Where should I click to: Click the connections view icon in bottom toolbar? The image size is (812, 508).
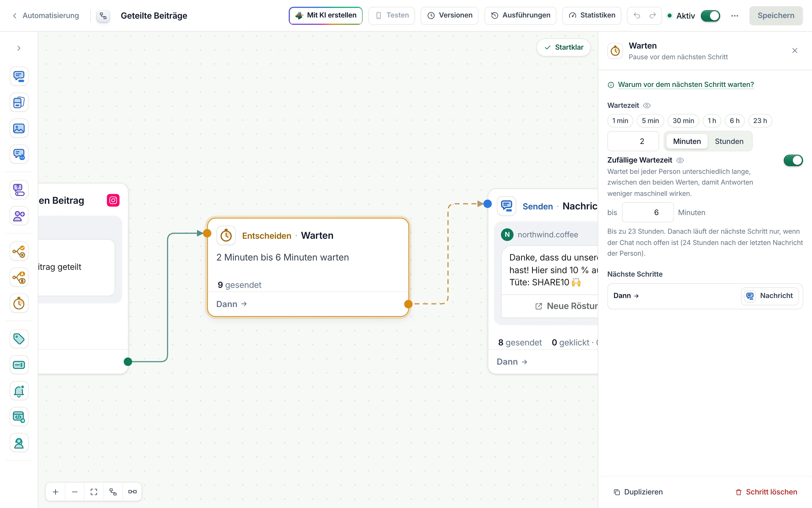(x=132, y=492)
